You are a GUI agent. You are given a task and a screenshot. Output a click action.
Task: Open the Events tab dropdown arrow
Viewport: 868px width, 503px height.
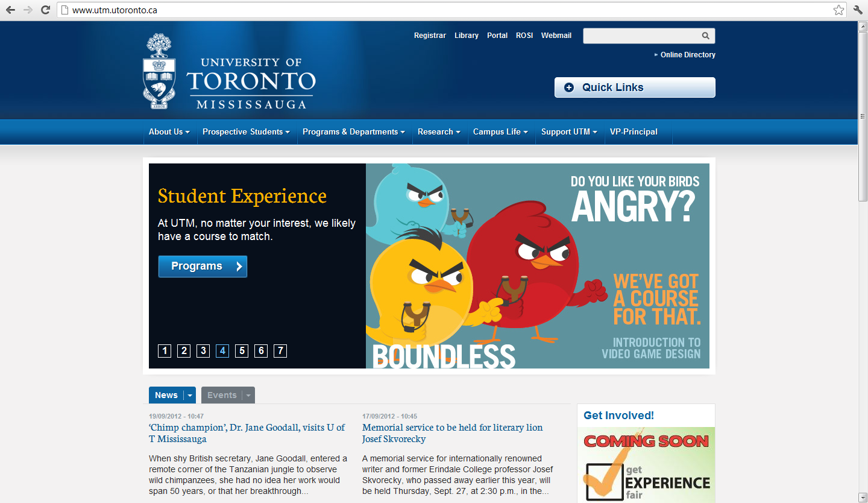(x=248, y=396)
